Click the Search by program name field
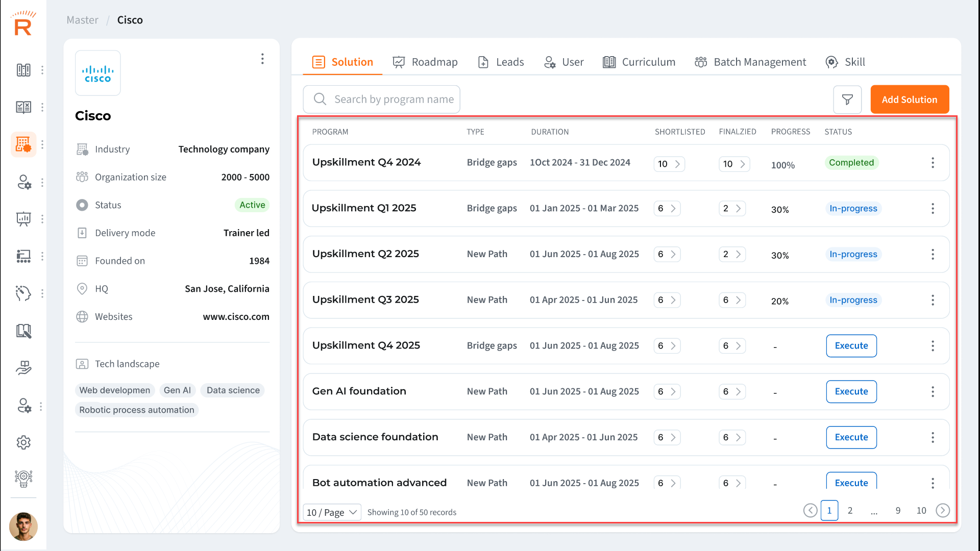Image resolution: width=980 pixels, height=551 pixels. click(393, 99)
